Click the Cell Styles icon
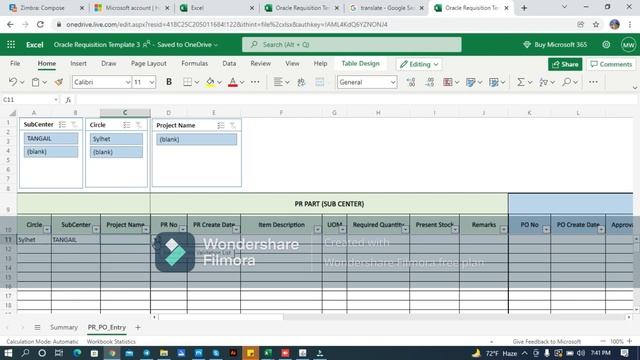The image size is (640, 360). pyautogui.click(x=493, y=82)
